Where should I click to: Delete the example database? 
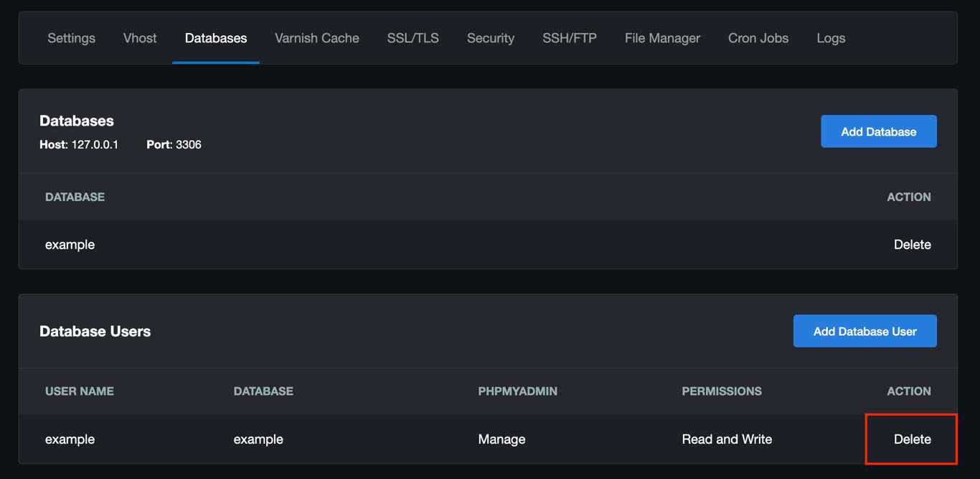(912, 244)
